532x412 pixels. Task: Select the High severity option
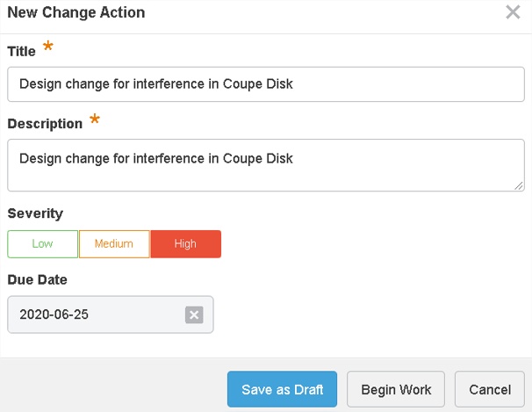click(x=185, y=244)
